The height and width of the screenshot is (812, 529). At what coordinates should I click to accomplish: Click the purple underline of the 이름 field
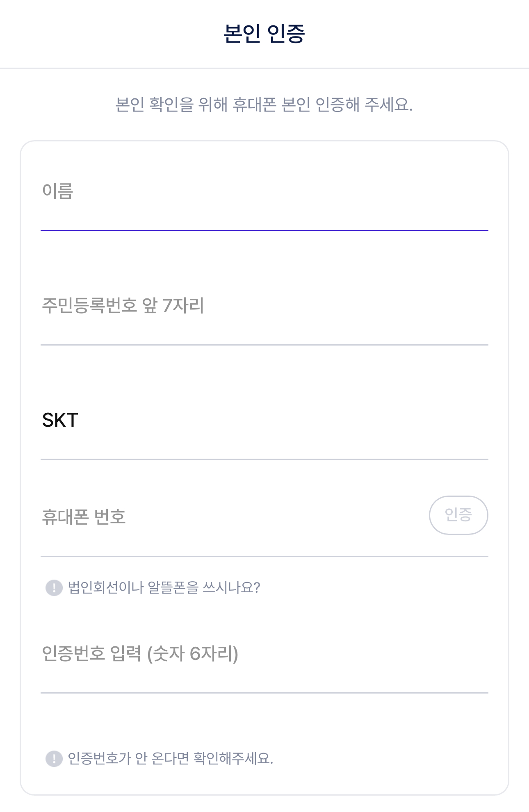coord(264,230)
